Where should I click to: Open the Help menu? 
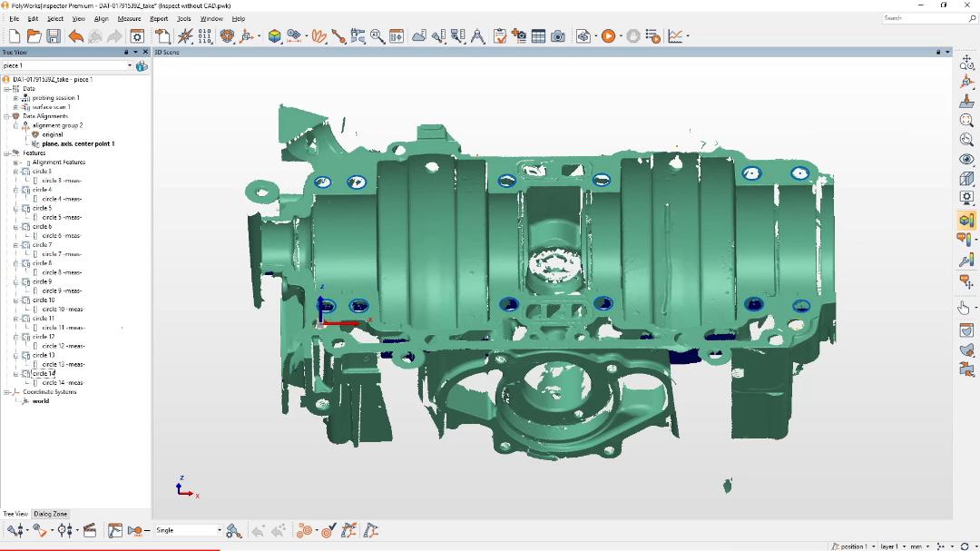tap(238, 19)
